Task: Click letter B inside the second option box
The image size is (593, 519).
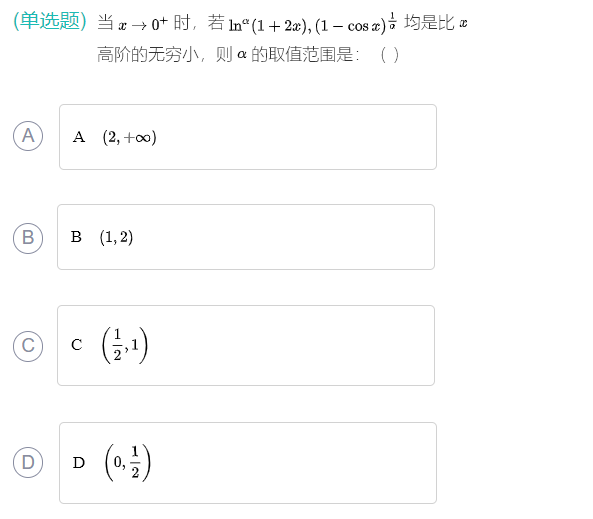Action: tap(76, 237)
